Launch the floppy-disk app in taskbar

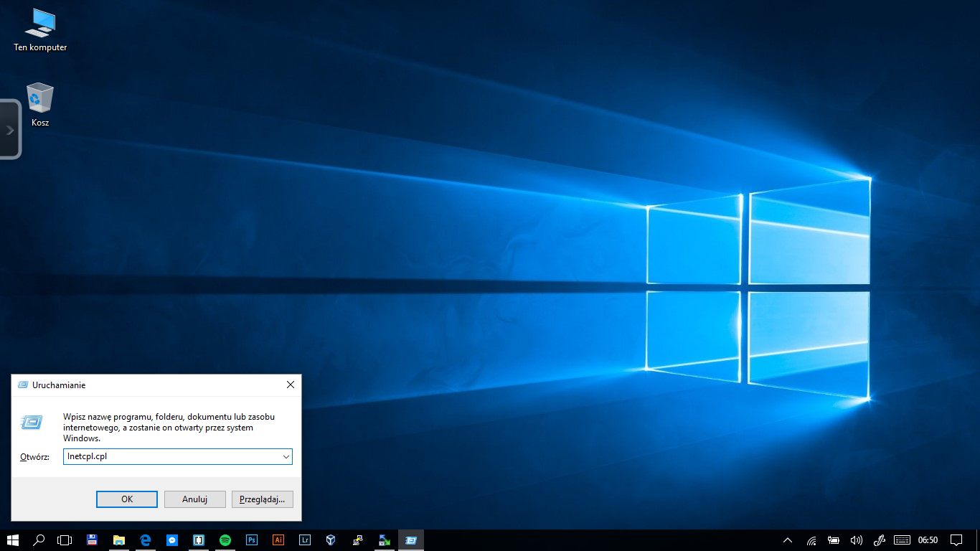[92, 540]
